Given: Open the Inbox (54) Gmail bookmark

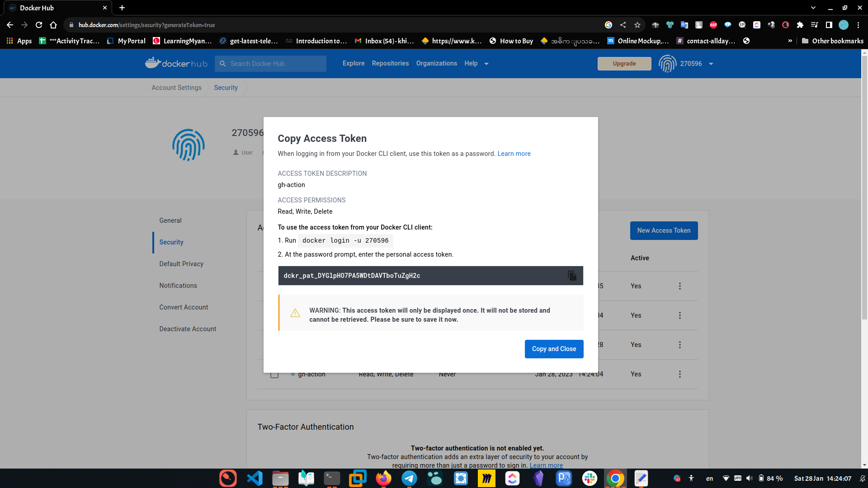Looking at the screenshot, I should click(x=384, y=41).
